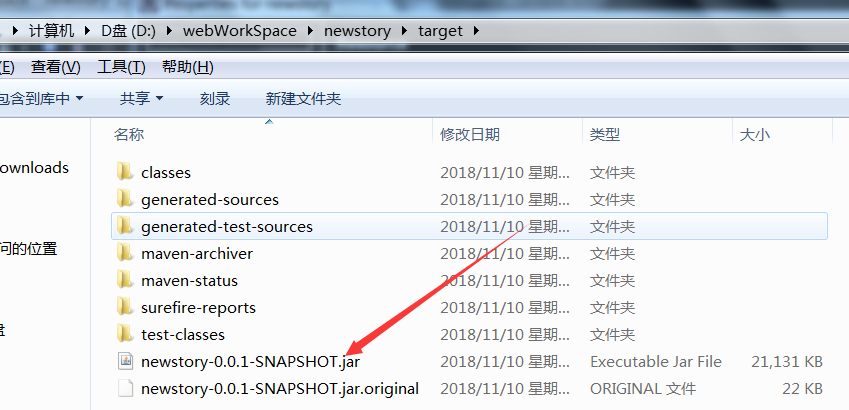Click the date cell of generated-sources row
Screen dimensions: 849x410
[505, 200]
